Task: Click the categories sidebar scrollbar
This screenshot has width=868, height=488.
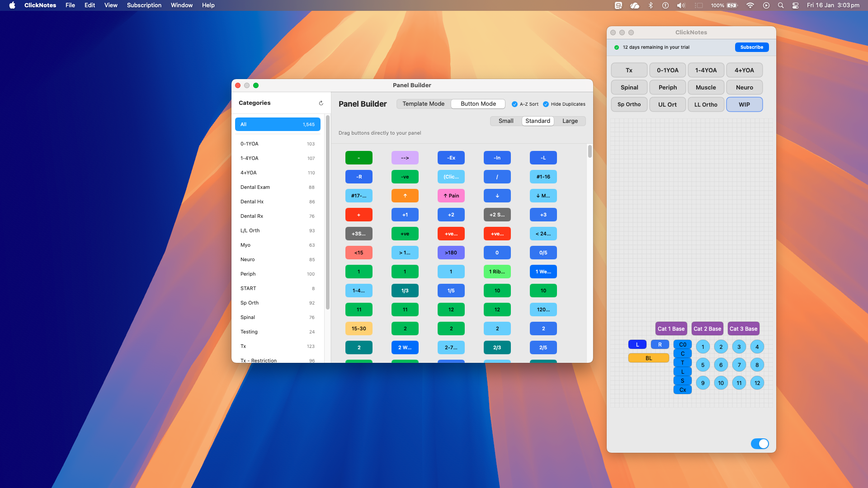Action: tap(328, 212)
